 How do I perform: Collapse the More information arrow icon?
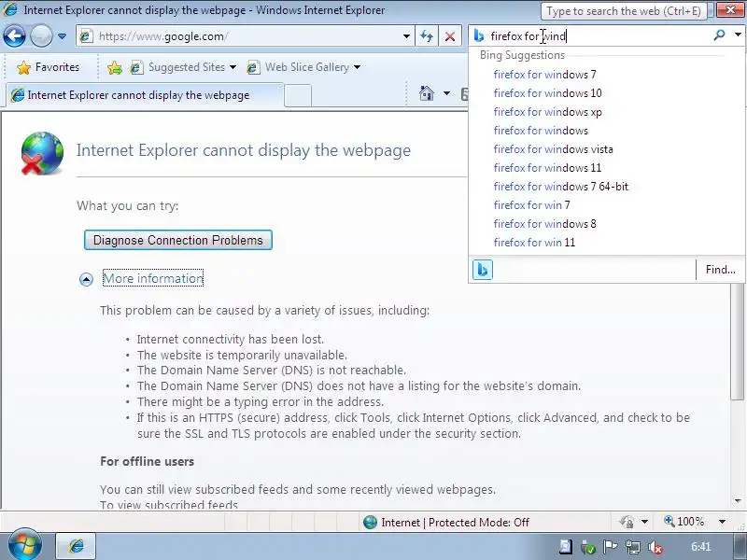[86, 279]
